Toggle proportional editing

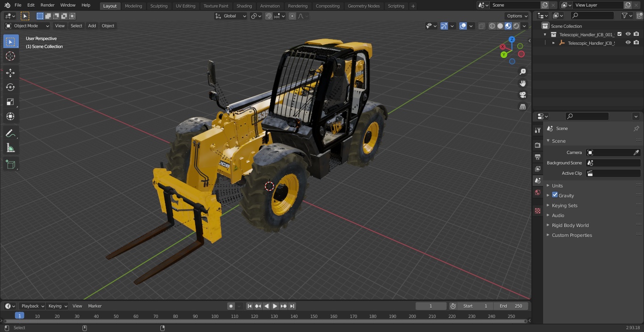[x=292, y=16]
